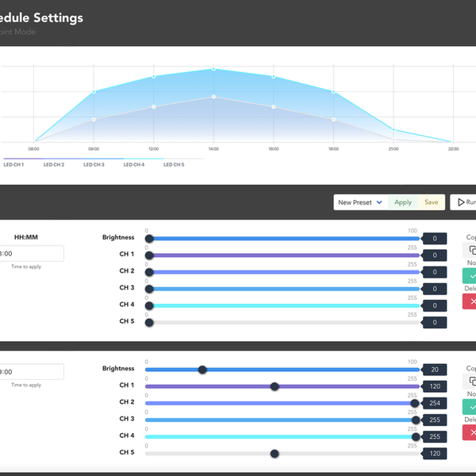476x476 pixels.
Task: Click the first block's Brightness value box showing 0
Action: 435,239
